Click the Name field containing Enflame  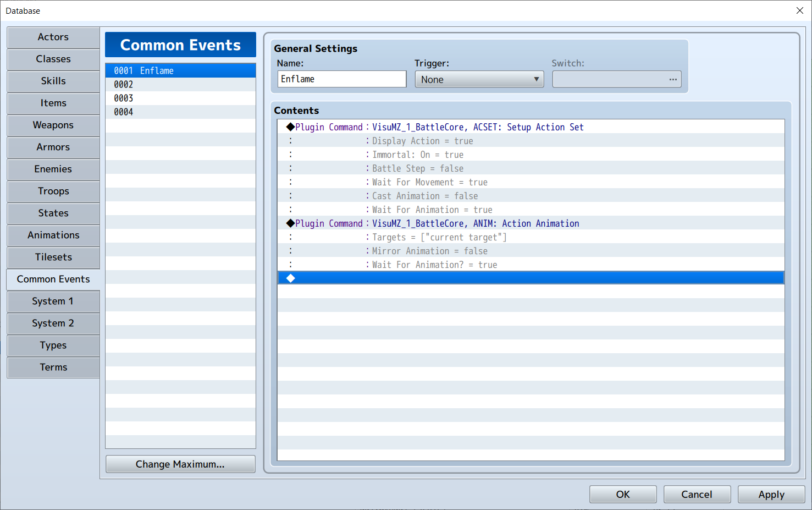pos(341,79)
